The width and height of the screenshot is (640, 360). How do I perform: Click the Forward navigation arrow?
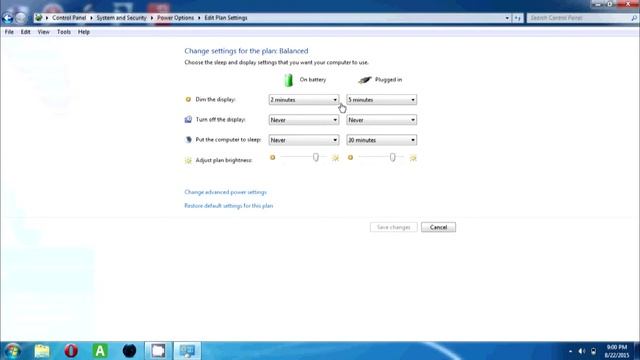pos(20,18)
